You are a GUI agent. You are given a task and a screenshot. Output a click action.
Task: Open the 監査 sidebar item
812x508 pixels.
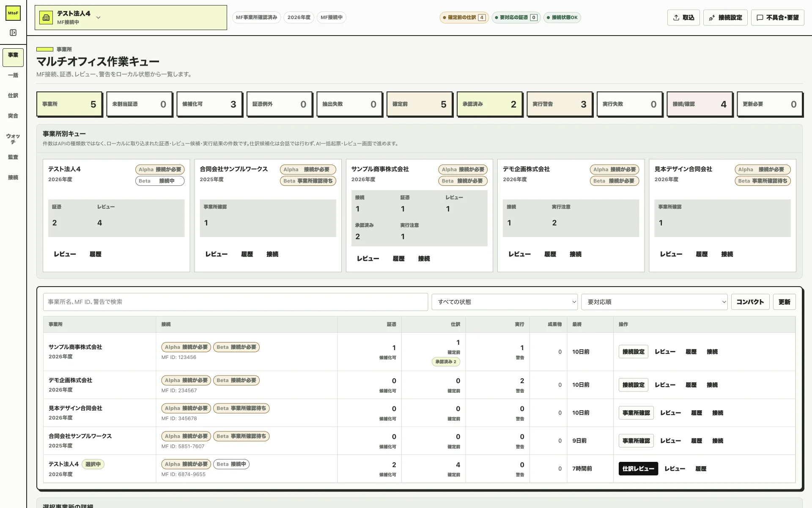pyautogui.click(x=13, y=157)
